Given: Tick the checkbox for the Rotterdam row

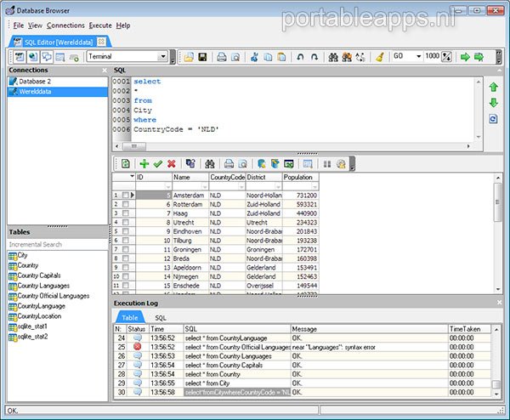Looking at the screenshot, I should point(126,205).
